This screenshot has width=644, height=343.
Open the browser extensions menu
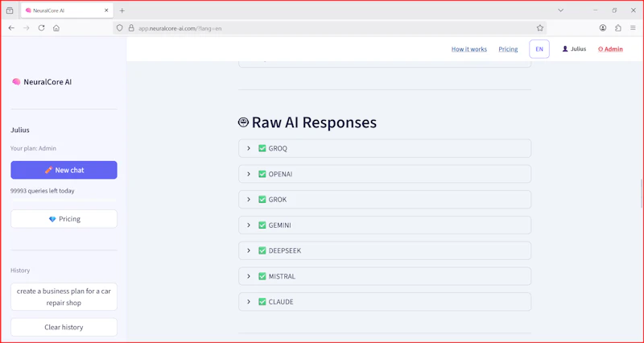(x=618, y=28)
